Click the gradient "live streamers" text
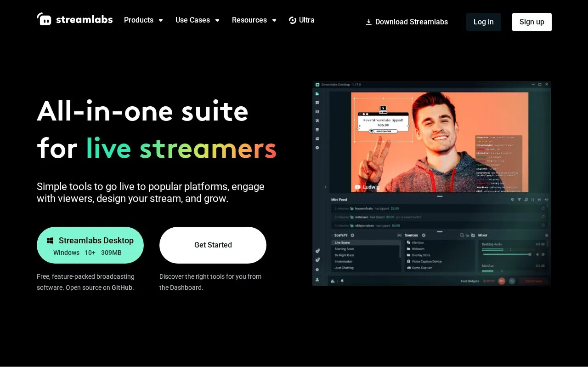Image resolution: width=588 pixels, height=368 pixels. [x=181, y=149]
